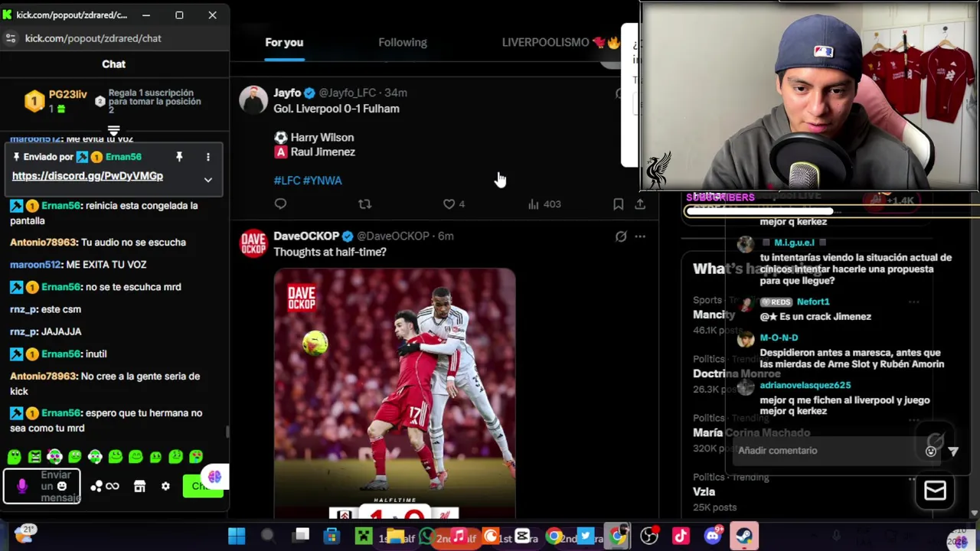Open CapCut from taskbar
This screenshot has width=980, height=551.
tap(522, 536)
